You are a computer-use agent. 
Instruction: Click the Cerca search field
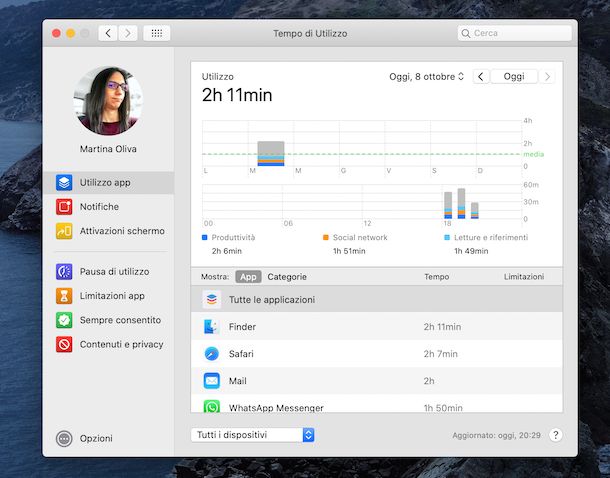(514, 33)
